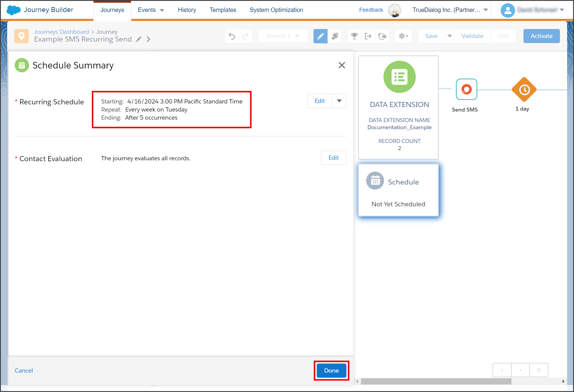Open the Templates tab
The image size is (574, 392).
tap(223, 10)
